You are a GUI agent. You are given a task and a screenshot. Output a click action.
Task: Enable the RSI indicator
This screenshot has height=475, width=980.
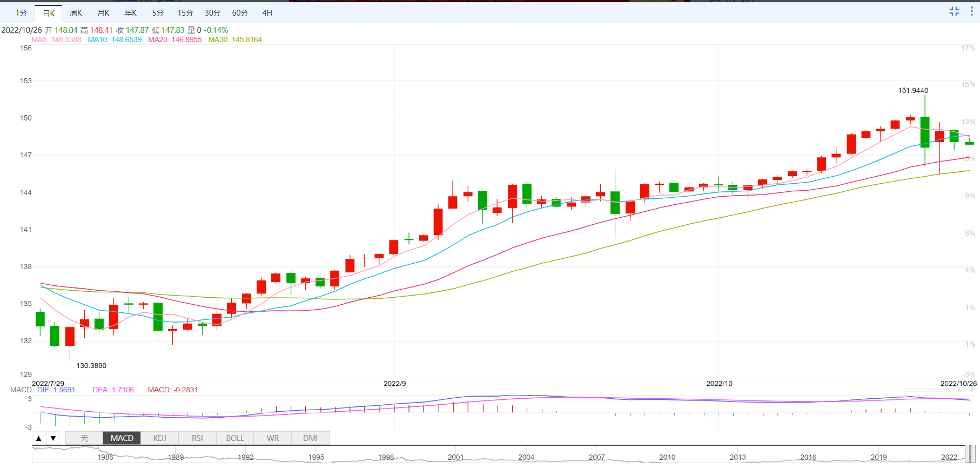[197, 438]
